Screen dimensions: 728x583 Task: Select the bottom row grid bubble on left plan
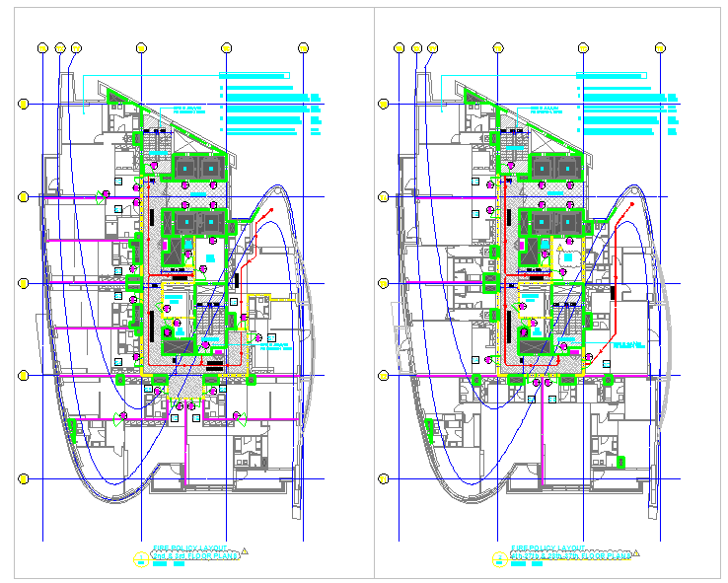(25, 478)
